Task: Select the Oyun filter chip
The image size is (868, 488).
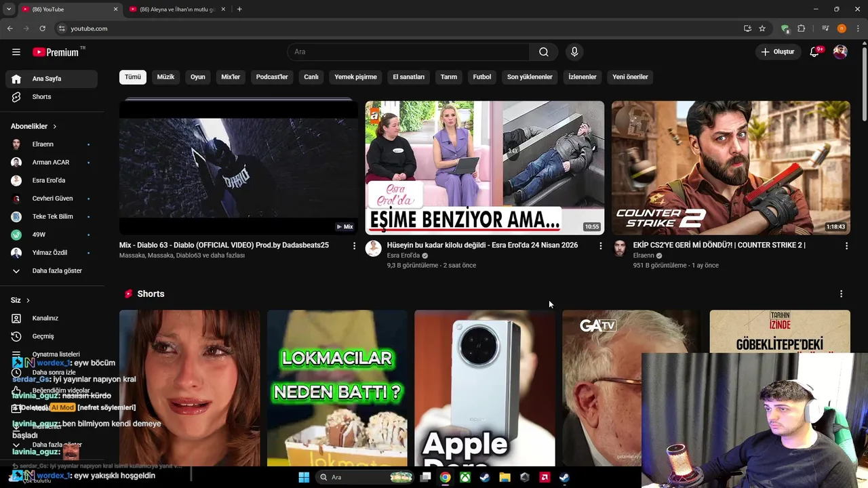Action: coord(198,77)
